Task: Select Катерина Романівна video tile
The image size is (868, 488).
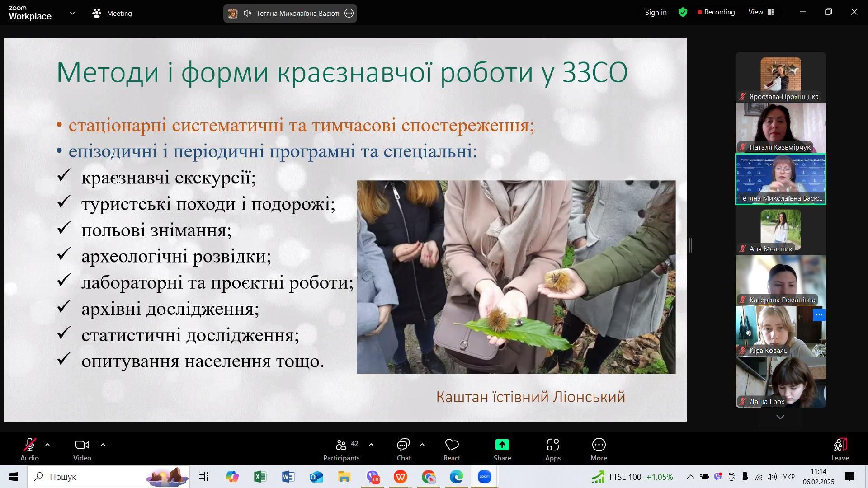Action: coord(781,281)
